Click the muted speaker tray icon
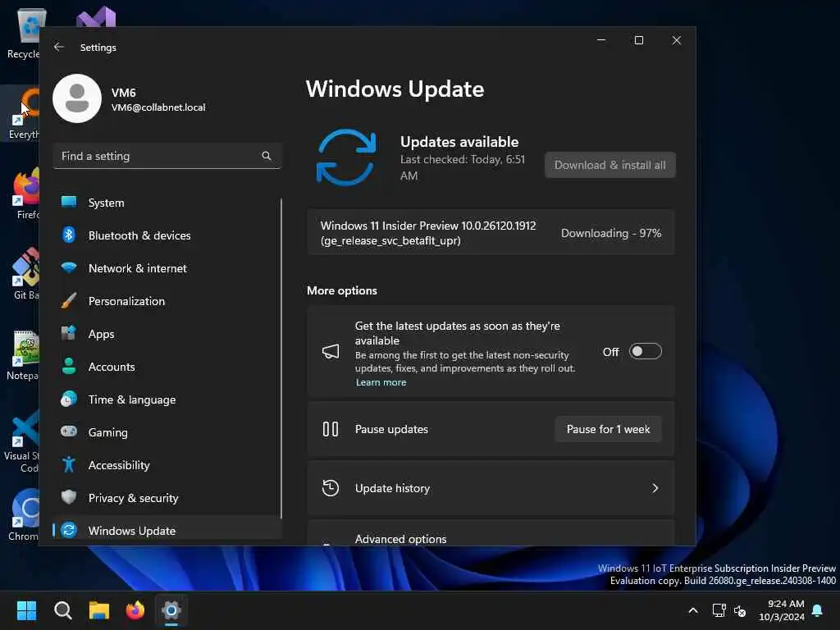This screenshot has height=630, width=840. point(740,610)
